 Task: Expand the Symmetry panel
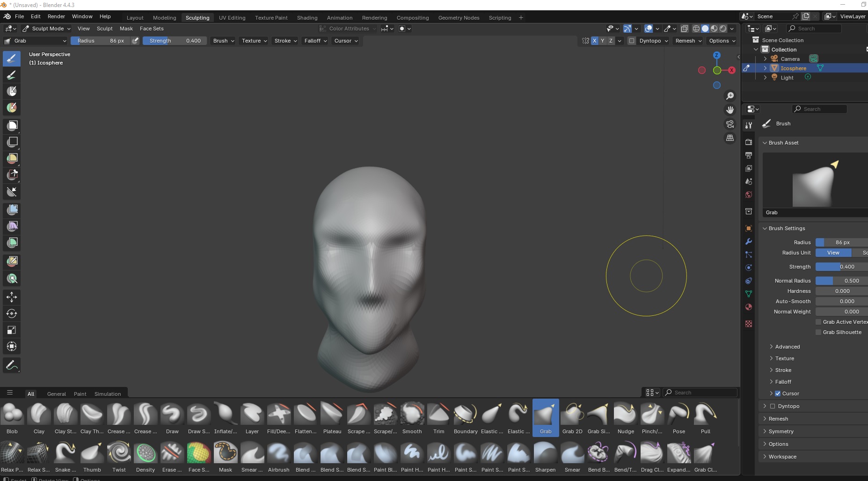(x=781, y=431)
